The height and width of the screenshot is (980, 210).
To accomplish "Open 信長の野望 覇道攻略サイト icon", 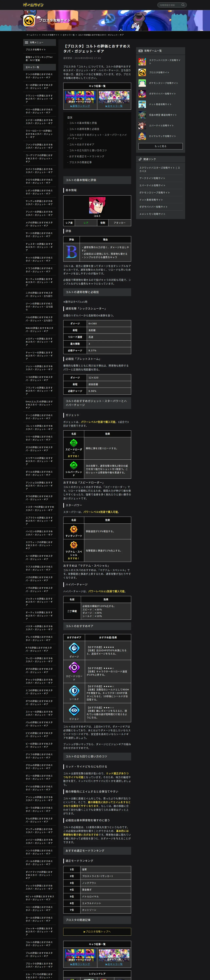I will coord(142,115).
